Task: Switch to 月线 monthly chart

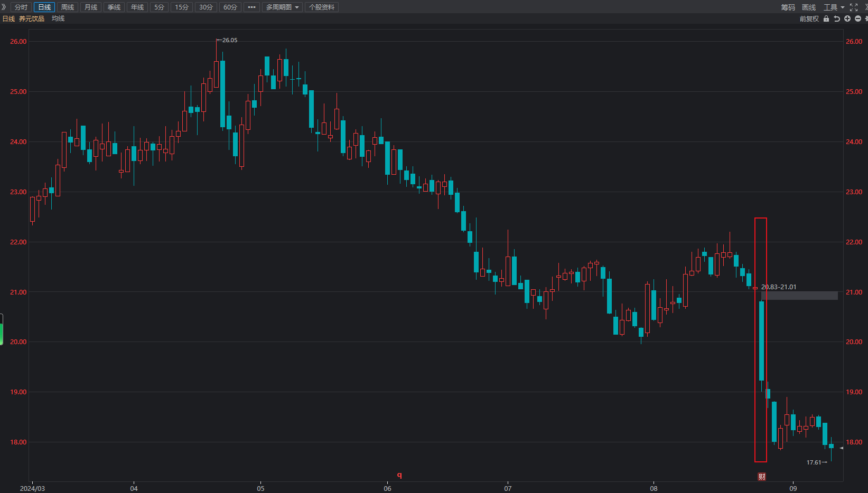Action: point(91,7)
